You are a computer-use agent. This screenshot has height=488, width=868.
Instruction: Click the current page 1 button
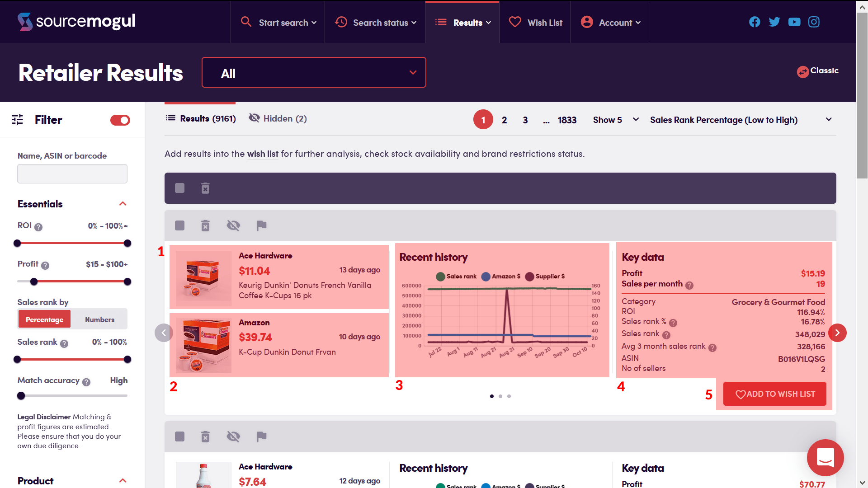[x=483, y=120]
